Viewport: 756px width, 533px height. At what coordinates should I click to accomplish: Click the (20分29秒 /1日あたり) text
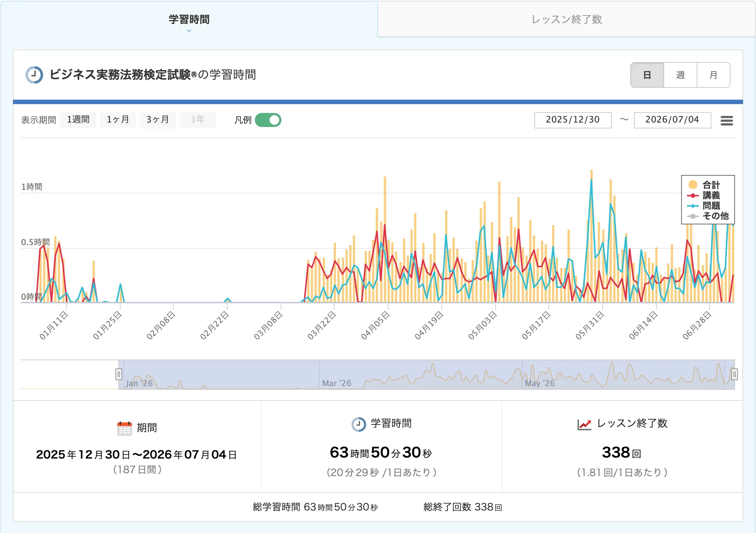click(382, 472)
